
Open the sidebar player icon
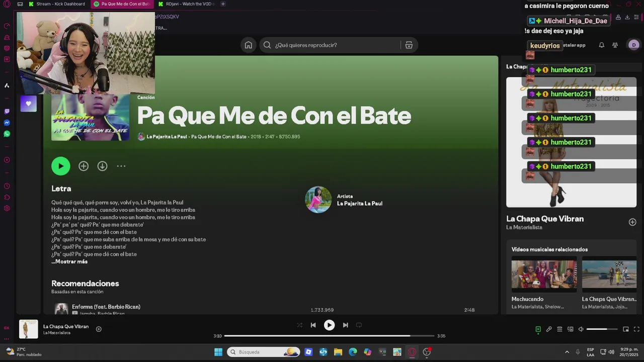[7, 160]
